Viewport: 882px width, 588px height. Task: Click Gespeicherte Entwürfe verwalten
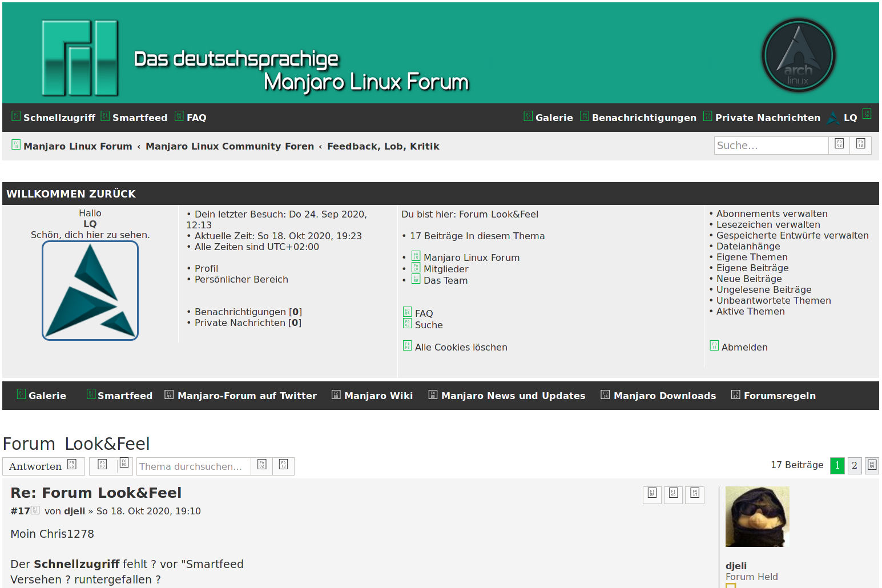click(x=792, y=235)
